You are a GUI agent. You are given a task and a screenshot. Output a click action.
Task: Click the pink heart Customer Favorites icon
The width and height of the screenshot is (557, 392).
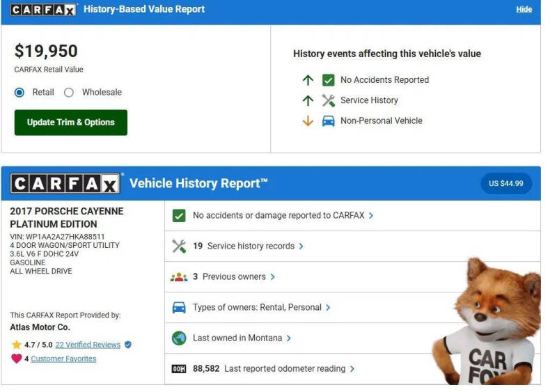point(16,359)
